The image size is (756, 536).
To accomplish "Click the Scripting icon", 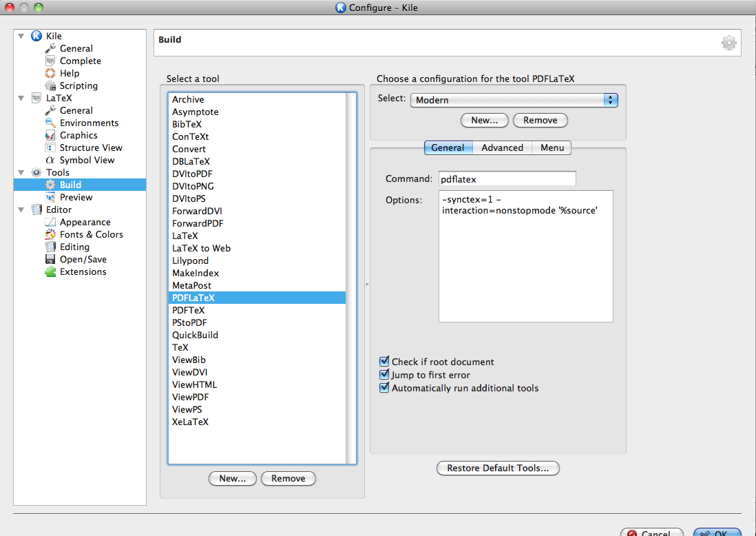I will pyautogui.click(x=50, y=85).
